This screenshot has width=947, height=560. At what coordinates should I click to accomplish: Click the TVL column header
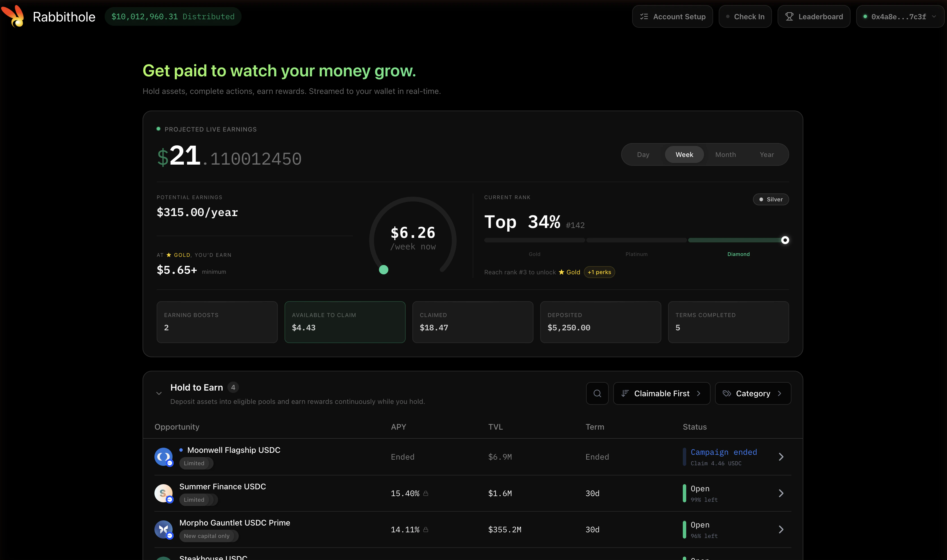point(495,427)
